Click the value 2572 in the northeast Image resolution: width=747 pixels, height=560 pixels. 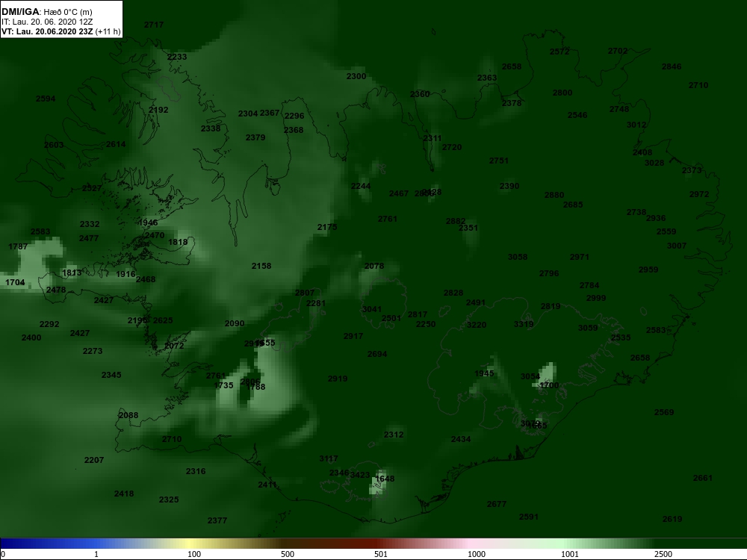pos(560,52)
